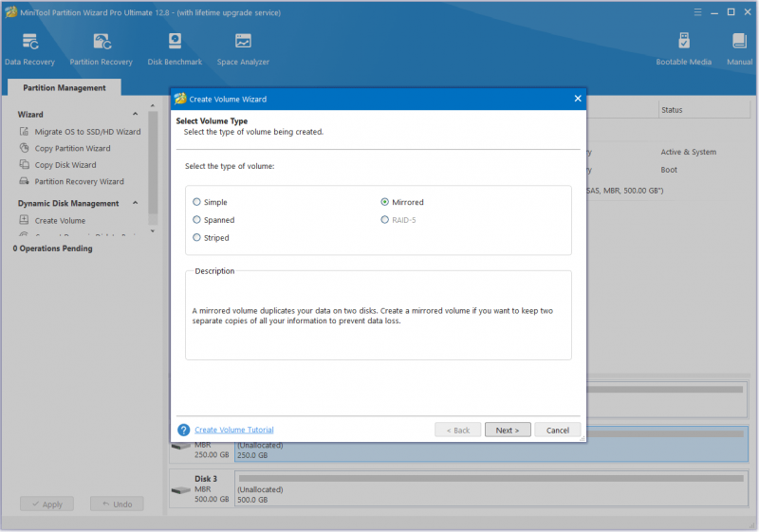Screen dimensions: 759x532
Task: Open the Disk Benchmark tool
Action: [x=175, y=49]
